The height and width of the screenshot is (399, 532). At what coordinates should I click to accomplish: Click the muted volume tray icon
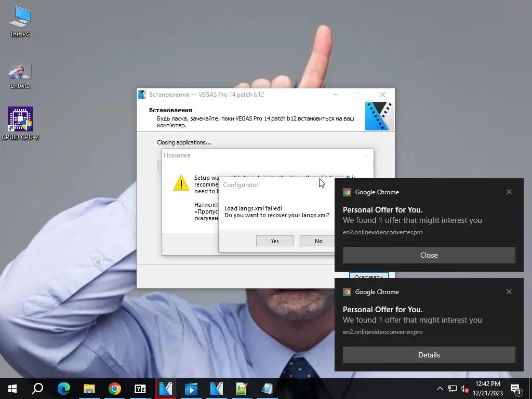point(464,389)
